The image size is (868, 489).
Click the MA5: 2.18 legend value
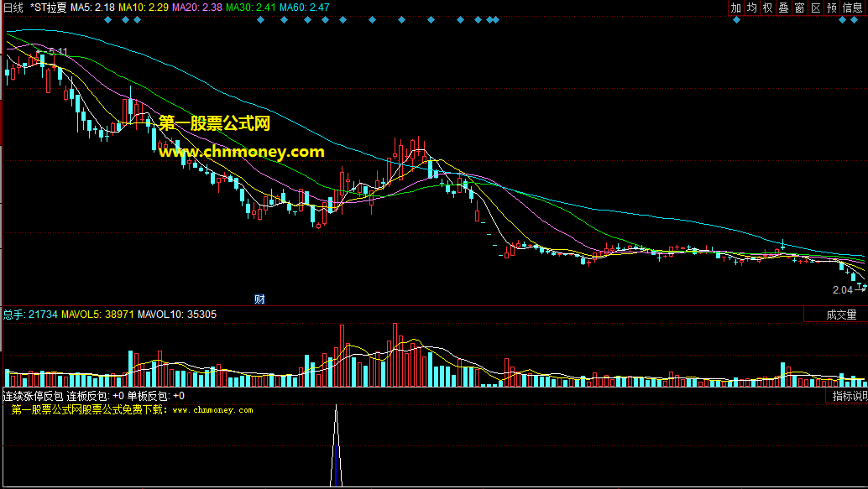(x=92, y=8)
